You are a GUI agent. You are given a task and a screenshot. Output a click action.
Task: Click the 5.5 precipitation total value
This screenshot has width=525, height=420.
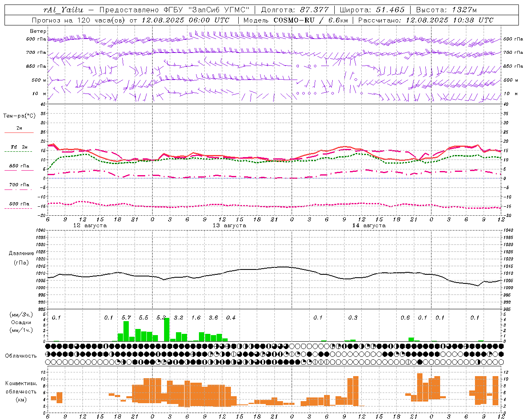pyautogui.click(x=144, y=318)
